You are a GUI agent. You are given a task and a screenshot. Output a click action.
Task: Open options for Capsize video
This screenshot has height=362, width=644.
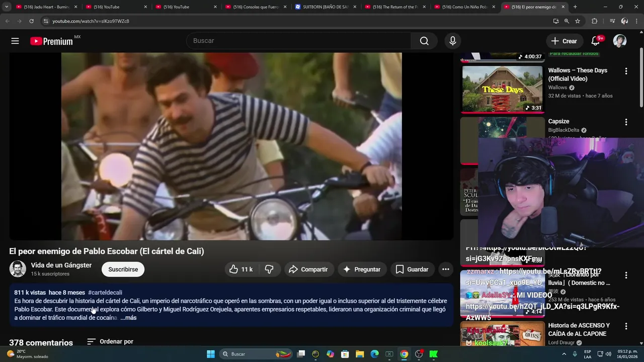coord(626,122)
